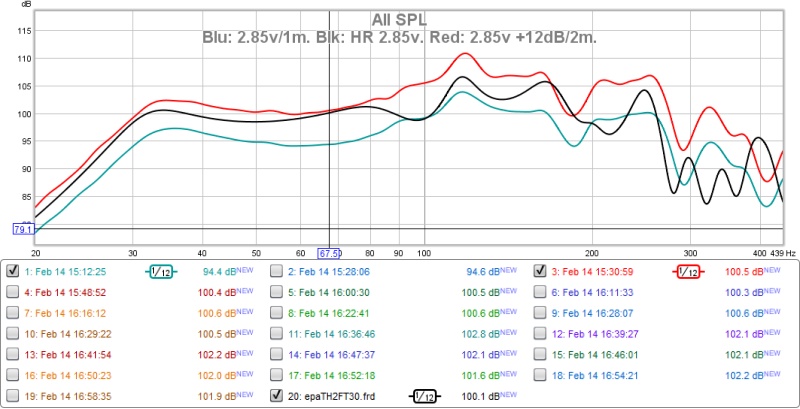Enable measurement 14: Feb 14 16:47:37
This screenshot has width=800, height=409.
(276, 354)
